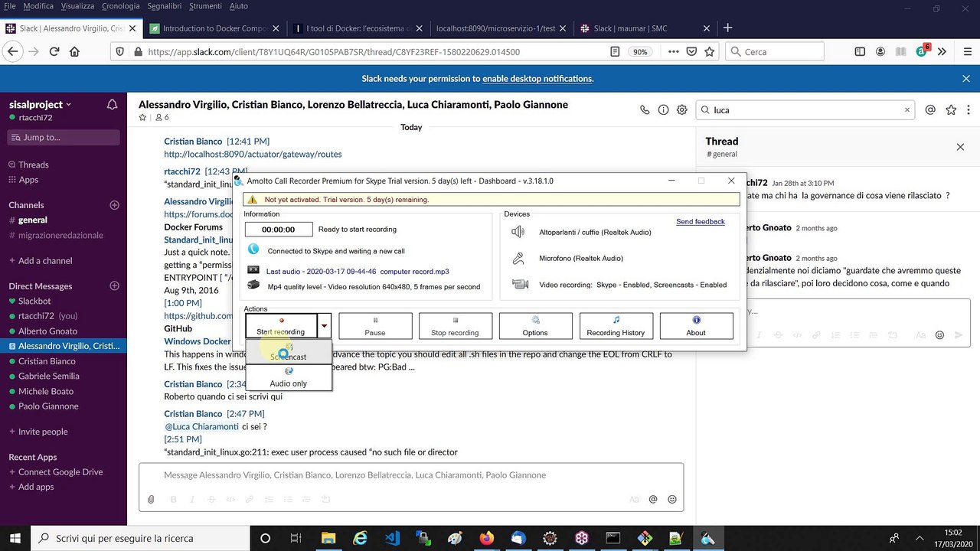Open Recording History in Amolto

click(x=616, y=326)
